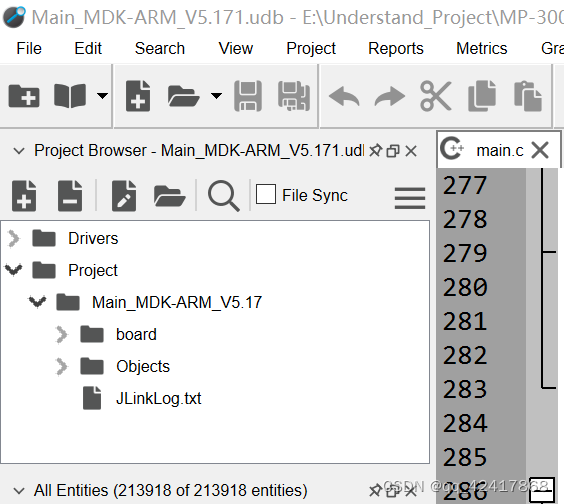Click the Paste clipboard icon
This screenshot has width=564, height=504.
pos(528,96)
